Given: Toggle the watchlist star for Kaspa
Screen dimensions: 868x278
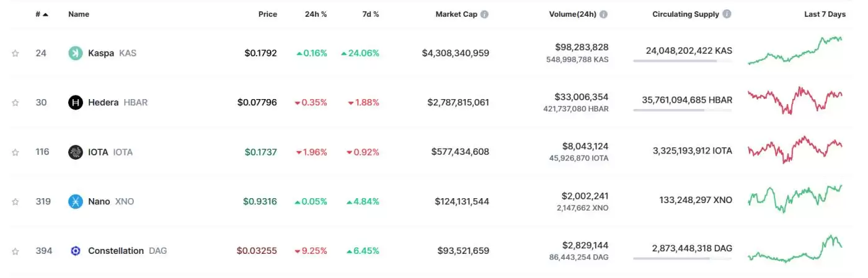Looking at the screenshot, I should coord(15,53).
